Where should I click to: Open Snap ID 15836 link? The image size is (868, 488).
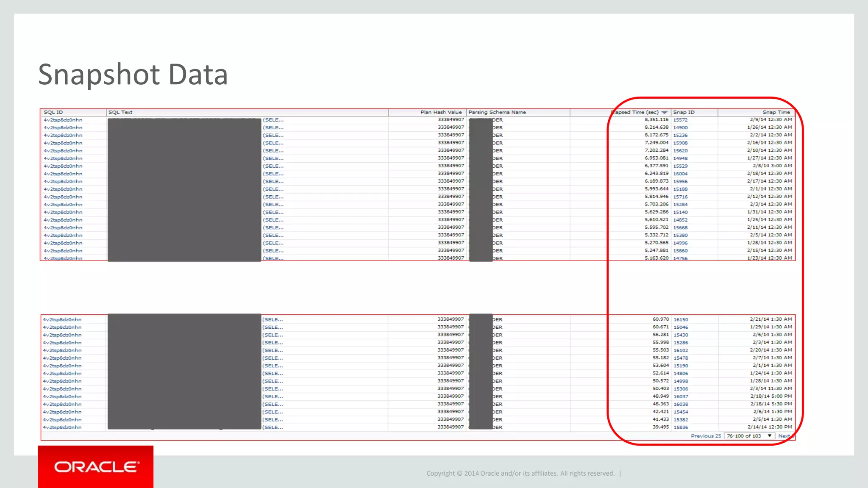681,427
